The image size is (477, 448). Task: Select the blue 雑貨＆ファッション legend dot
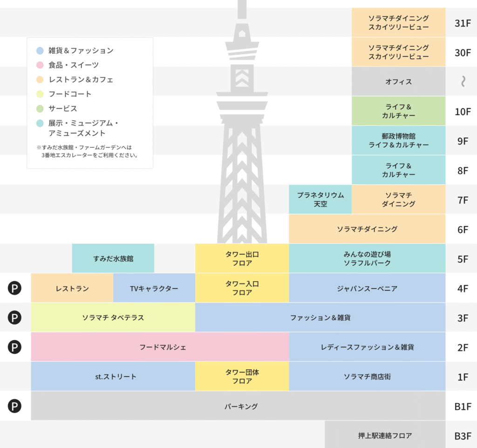click(x=40, y=51)
